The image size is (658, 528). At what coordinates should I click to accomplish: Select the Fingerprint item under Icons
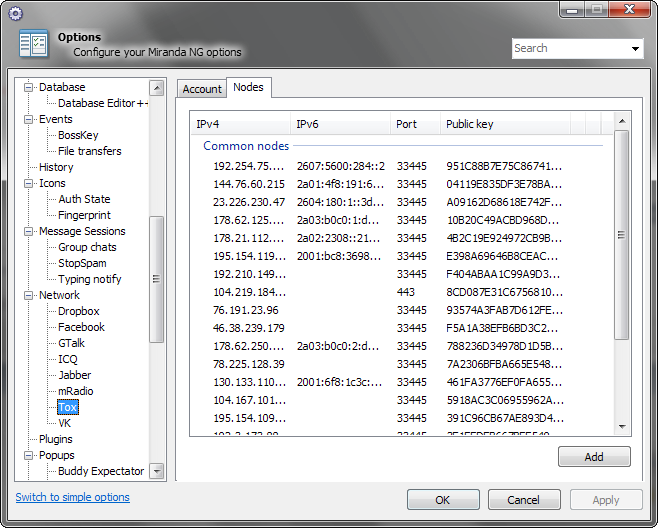point(84,215)
